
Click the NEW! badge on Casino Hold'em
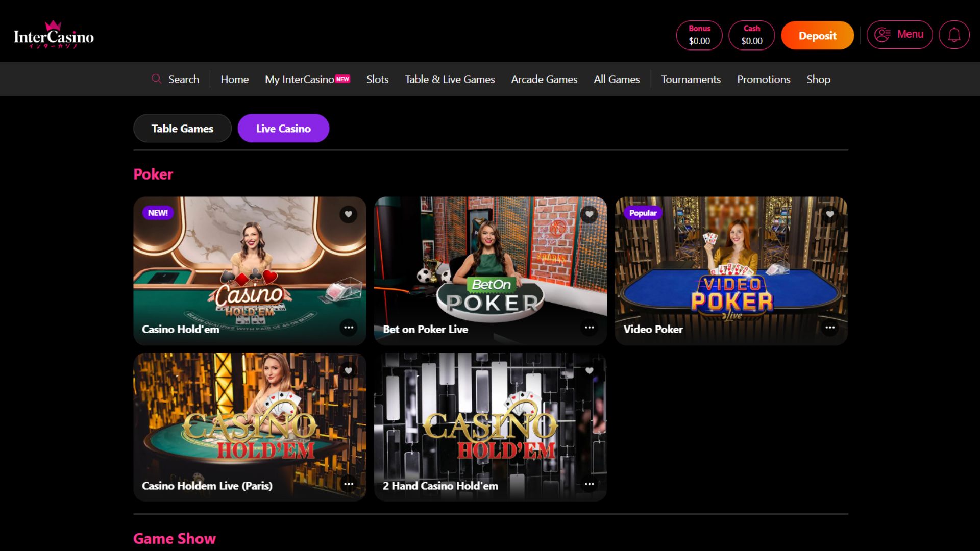point(158,213)
